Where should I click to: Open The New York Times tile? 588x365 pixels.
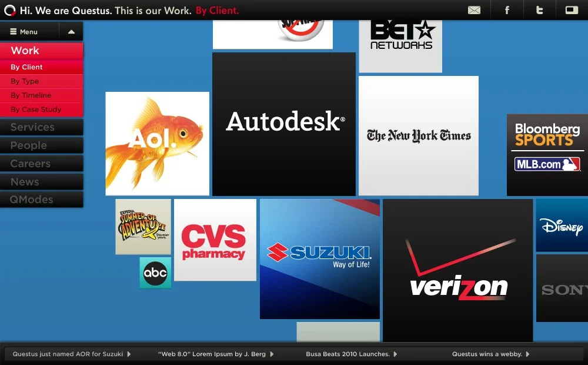click(419, 135)
